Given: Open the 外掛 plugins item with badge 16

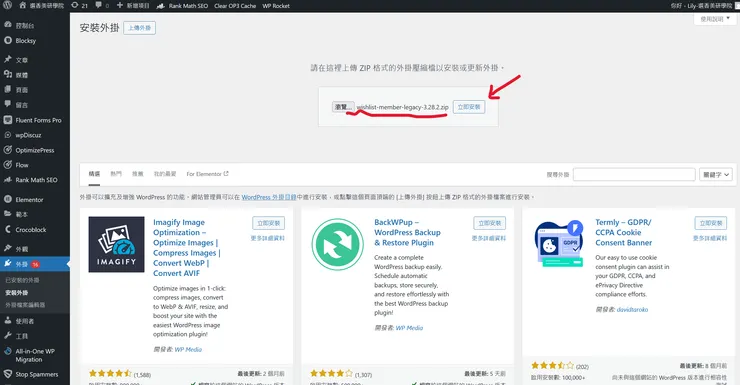Looking at the screenshot, I should tap(35, 264).
